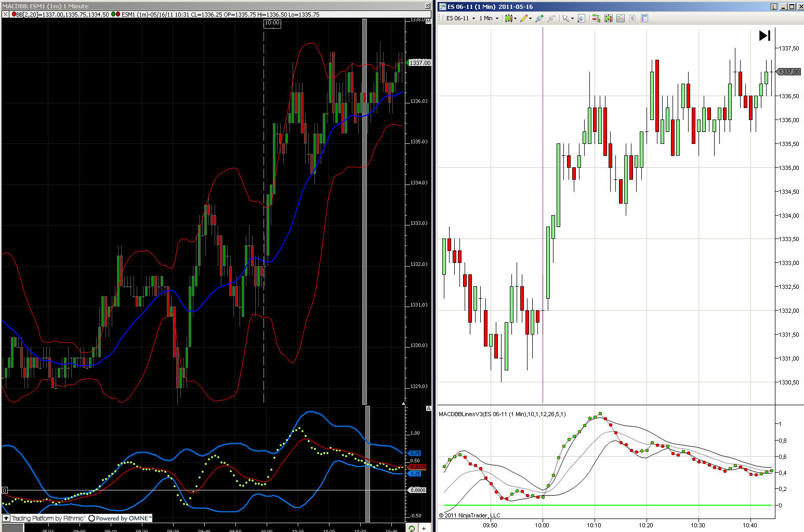Click the candlestick chart style icon
This screenshot has width=804, height=532.
[509, 18]
